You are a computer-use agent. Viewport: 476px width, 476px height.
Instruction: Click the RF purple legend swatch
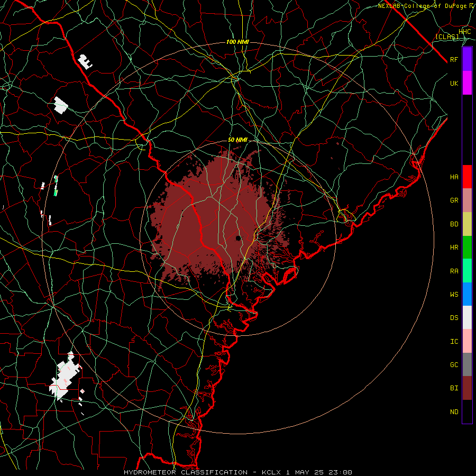click(467, 59)
